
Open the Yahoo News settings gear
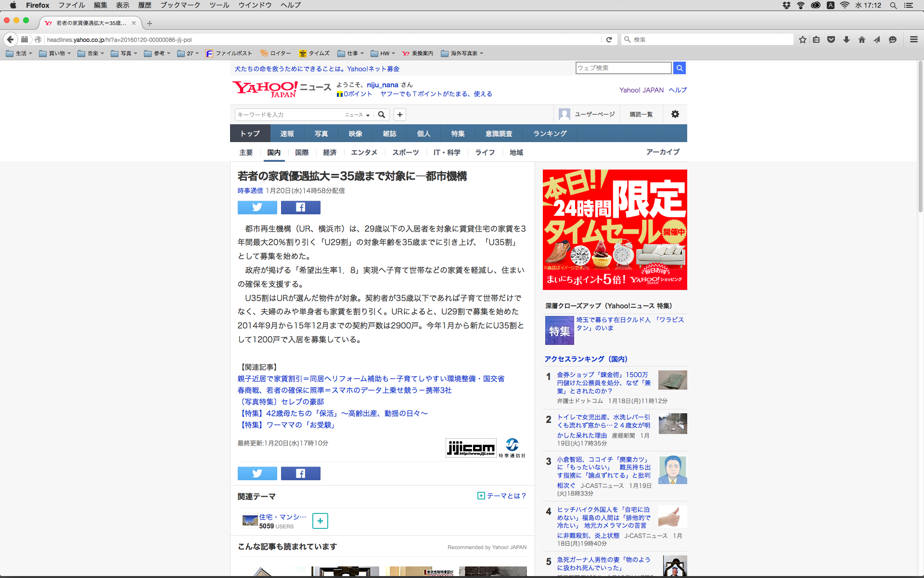[675, 114]
